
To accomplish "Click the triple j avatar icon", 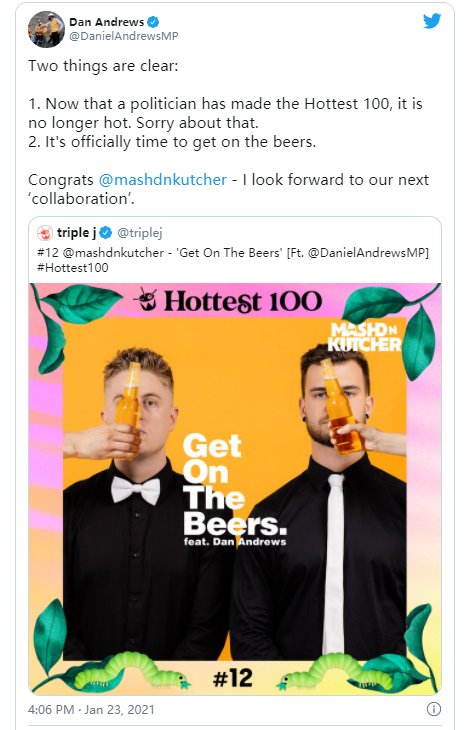I will (45, 232).
